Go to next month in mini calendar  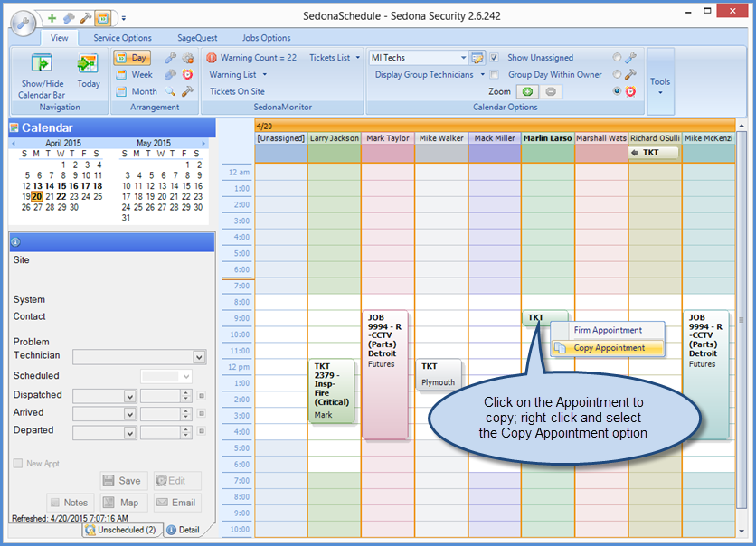(203, 143)
